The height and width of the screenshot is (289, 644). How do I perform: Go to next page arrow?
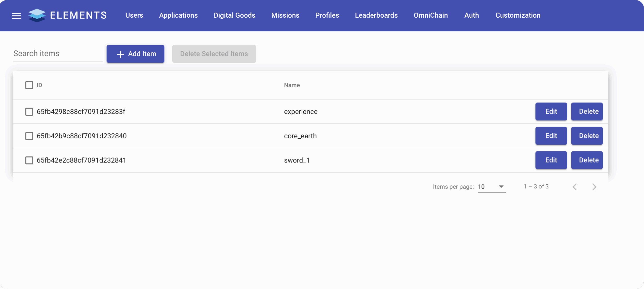pyautogui.click(x=594, y=187)
